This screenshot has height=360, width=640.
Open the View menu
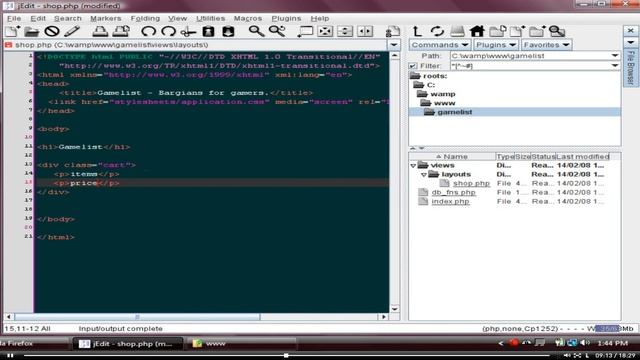click(178, 18)
